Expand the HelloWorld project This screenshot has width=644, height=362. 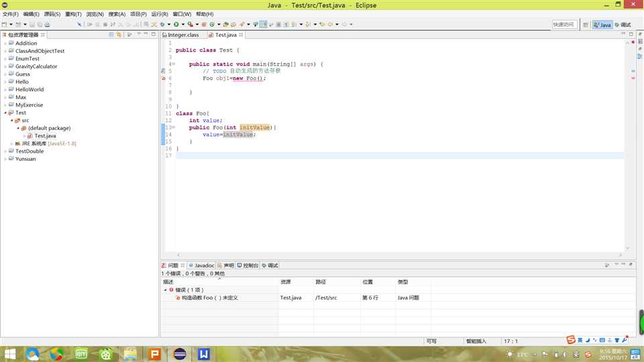point(5,89)
